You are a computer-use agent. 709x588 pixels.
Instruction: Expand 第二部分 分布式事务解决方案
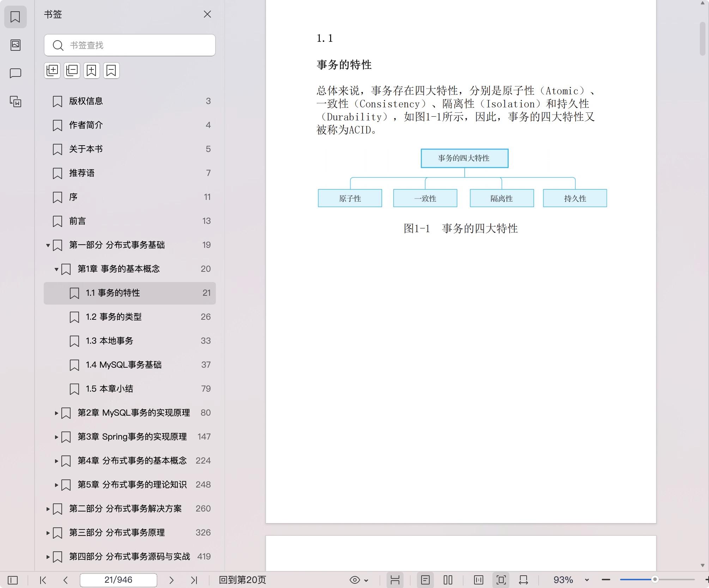pos(48,509)
